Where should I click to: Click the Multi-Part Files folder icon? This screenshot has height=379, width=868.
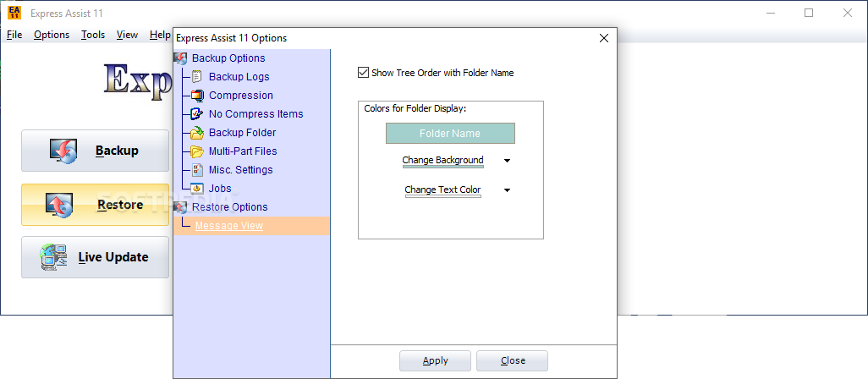pyautogui.click(x=197, y=151)
